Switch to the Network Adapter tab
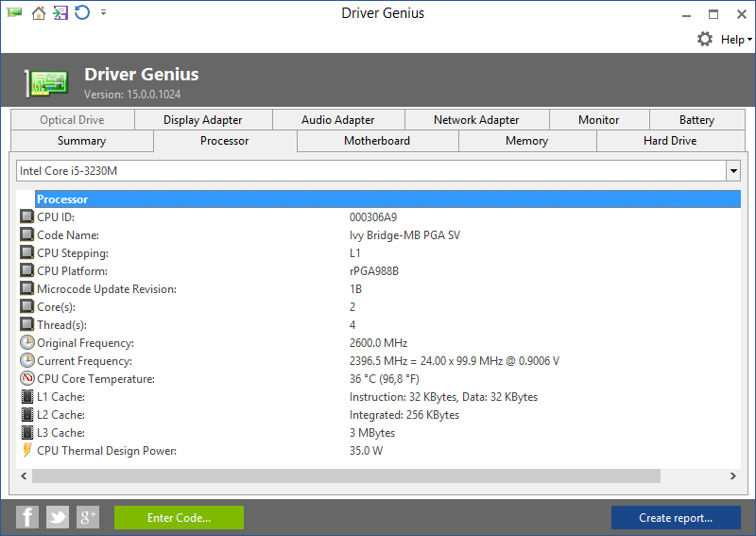The height and width of the screenshot is (536, 756). [x=476, y=120]
